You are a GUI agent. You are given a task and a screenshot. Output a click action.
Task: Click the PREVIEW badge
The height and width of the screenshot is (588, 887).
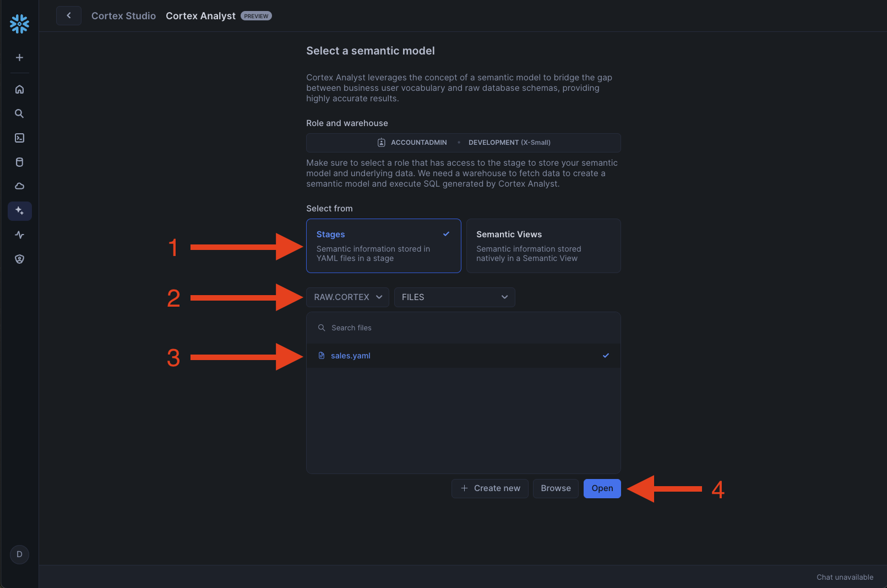coord(256,16)
